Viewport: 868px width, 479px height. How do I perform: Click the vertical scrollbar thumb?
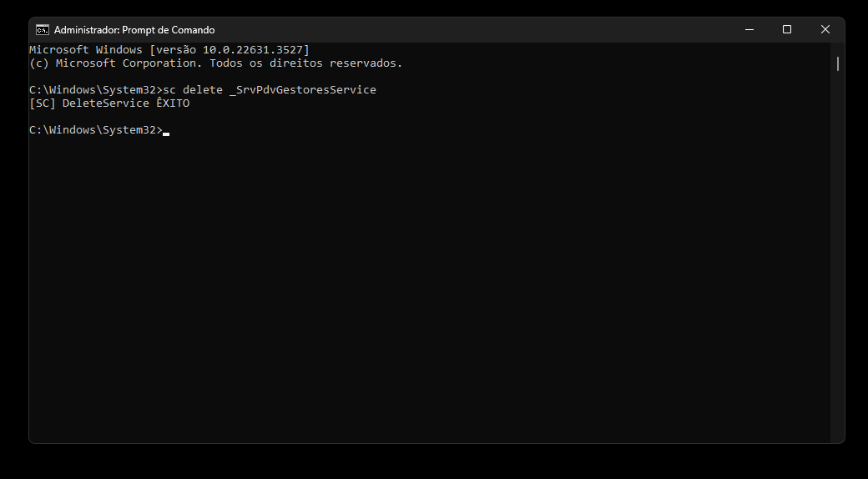point(837,63)
